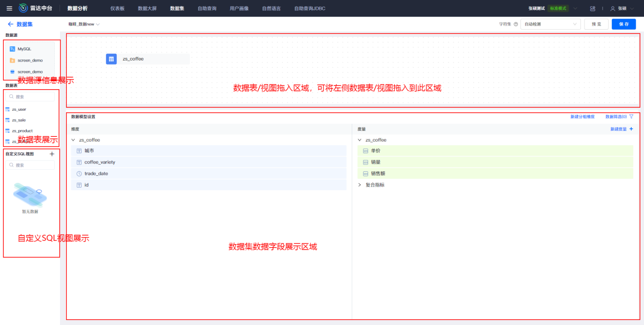Go back using the 数据集 arrow
Image resolution: width=644 pixels, height=325 pixels.
pyautogui.click(x=10, y=24)
